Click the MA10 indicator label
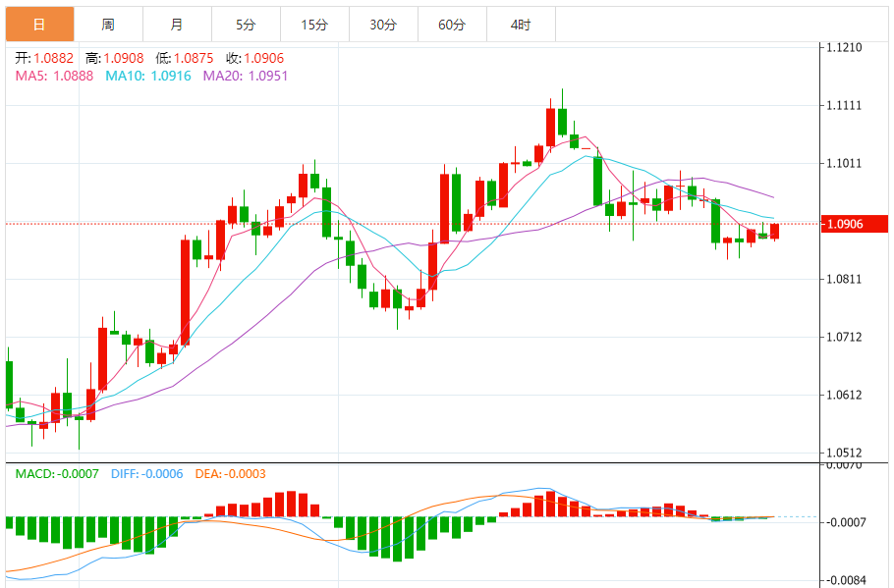This screenshot has height=588, width=894. [x=148, y=76]
